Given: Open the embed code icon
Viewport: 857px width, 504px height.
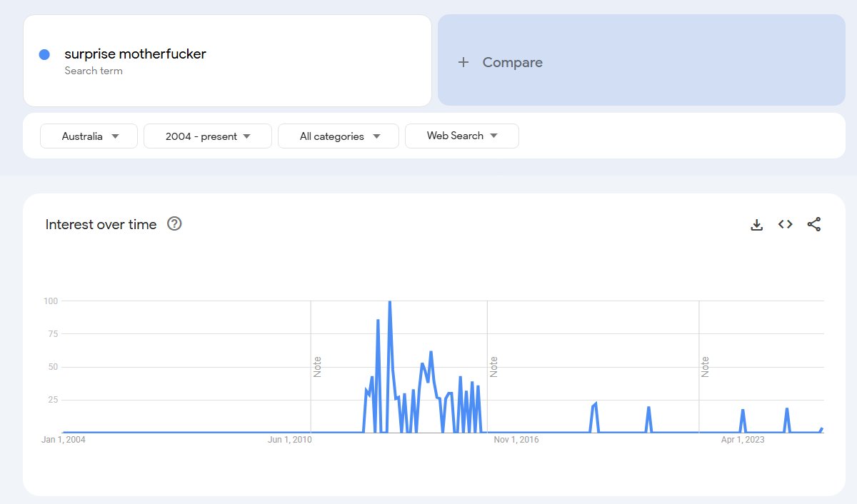Looking at the screenshot, I should (786, 224).
